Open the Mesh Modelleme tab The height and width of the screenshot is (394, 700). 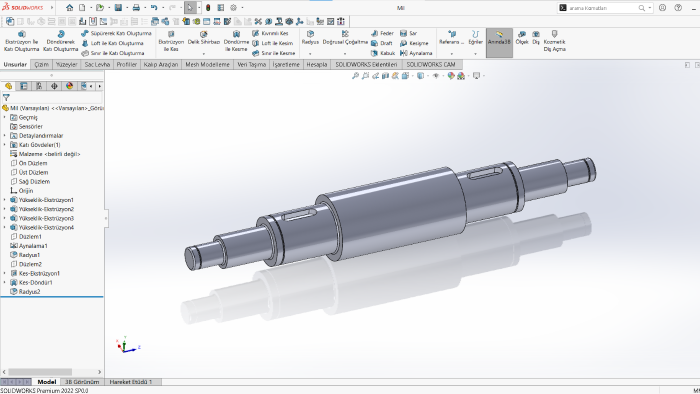[207, 65]
